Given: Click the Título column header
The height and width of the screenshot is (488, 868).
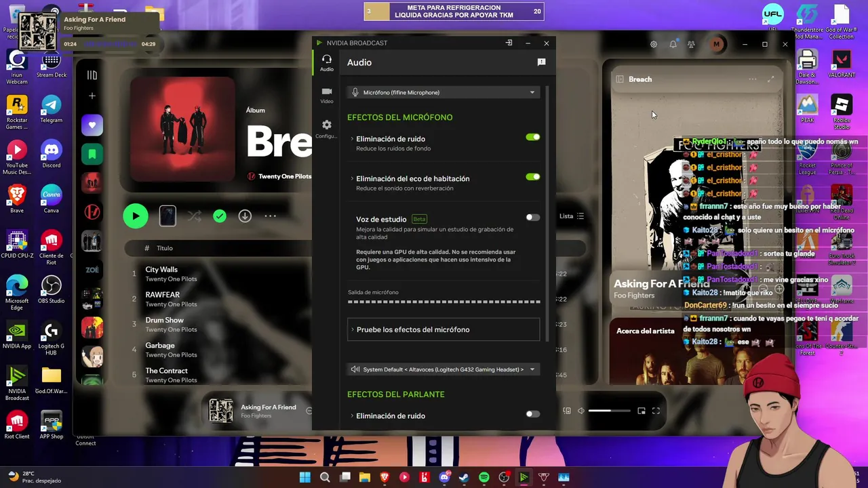Looking at the screenshot, I should [165, 248].
